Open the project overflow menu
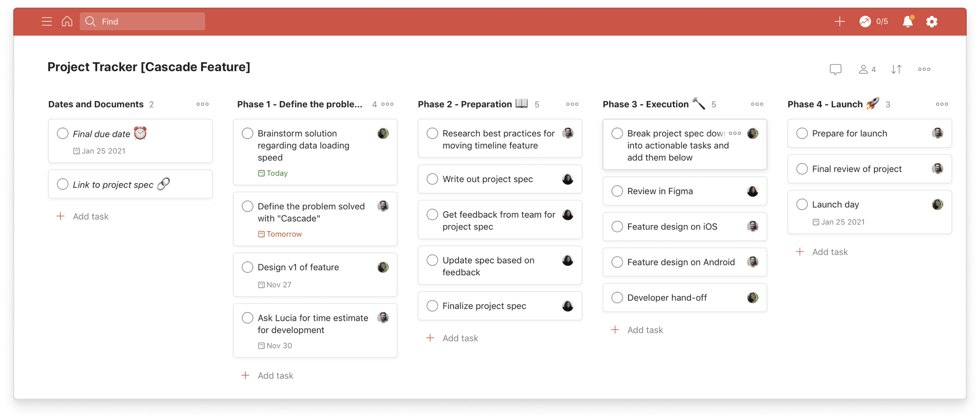The image size is (980, 419). 925,69
